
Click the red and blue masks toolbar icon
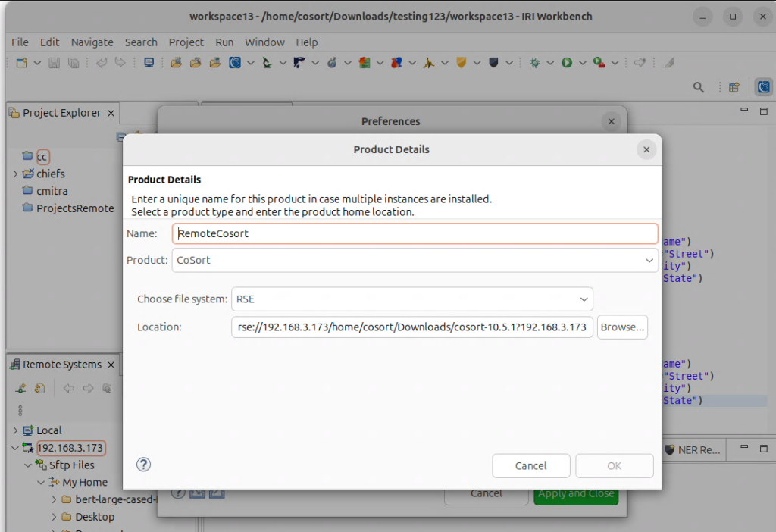396,63
